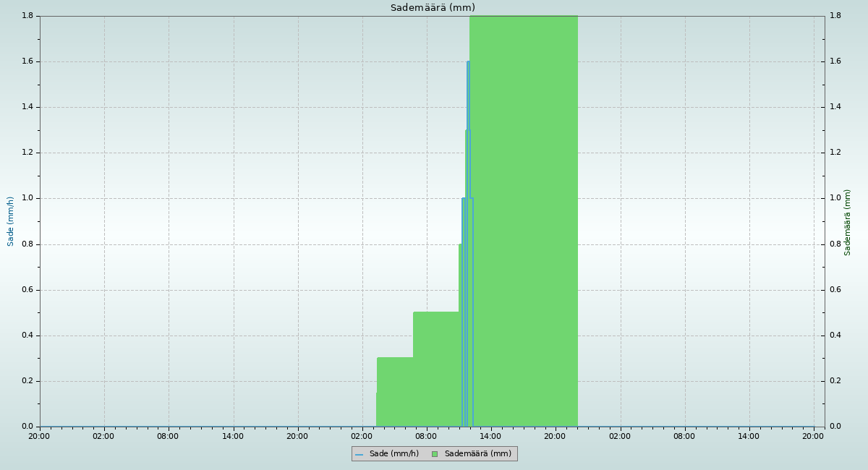
Task: Click the 1.8 tick label on the left axis
Action: pos(28,16)
